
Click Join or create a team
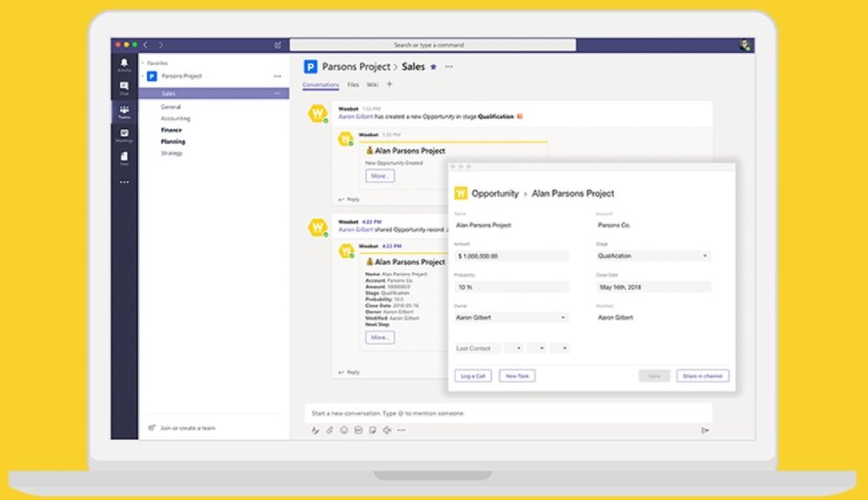coord(182,428)
